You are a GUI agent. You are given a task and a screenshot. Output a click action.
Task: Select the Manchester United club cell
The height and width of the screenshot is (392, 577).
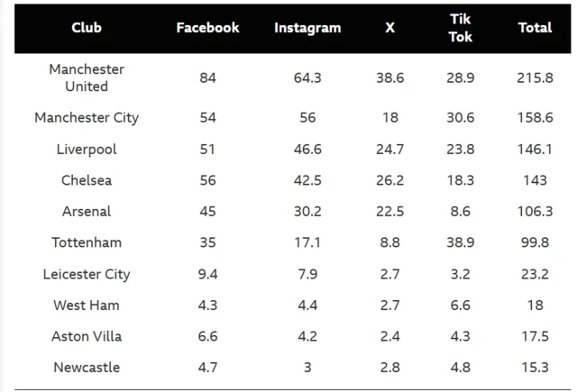point(87,77)
